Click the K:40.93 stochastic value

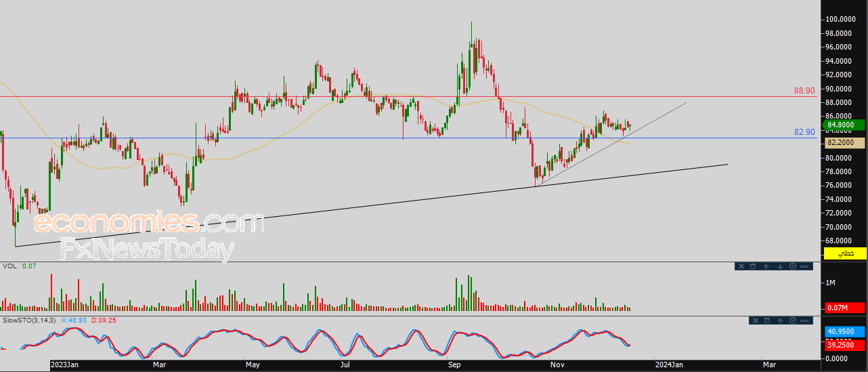click(74, 320)
